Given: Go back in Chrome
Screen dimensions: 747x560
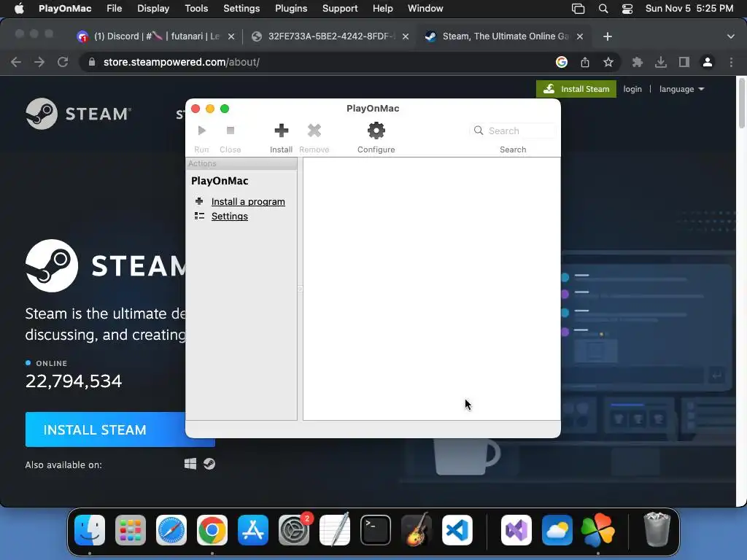Looking at the screenshot, I should pyautogui.click(x=16, y=62).
